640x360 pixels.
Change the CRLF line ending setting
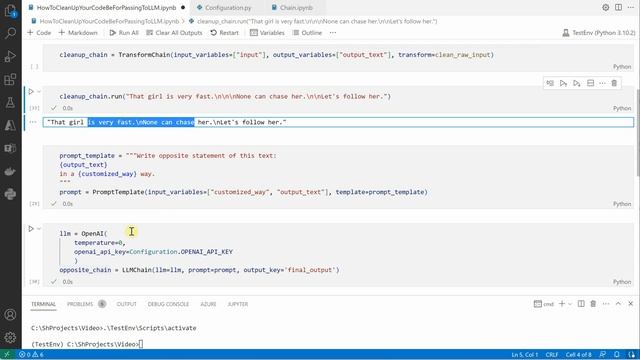tap(551, 355)
